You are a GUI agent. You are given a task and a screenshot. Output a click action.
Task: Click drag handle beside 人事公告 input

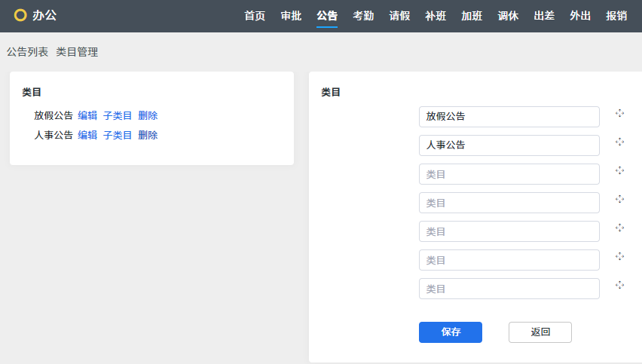(x=619, y=142)
